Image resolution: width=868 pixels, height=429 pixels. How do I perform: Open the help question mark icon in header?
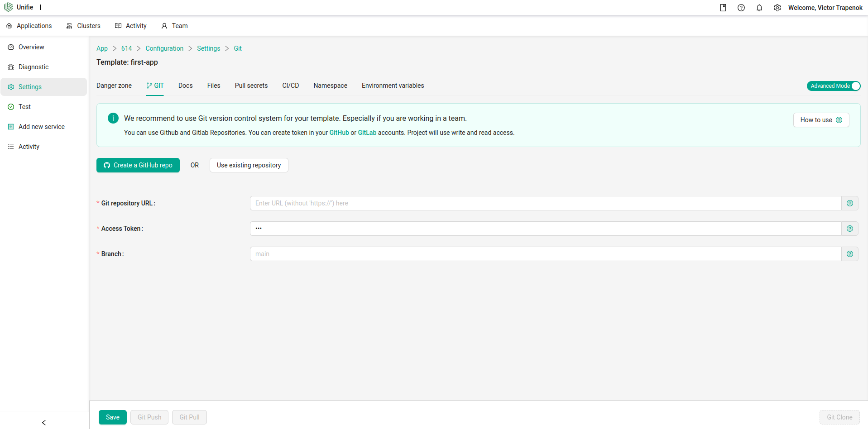click(741, 8)
